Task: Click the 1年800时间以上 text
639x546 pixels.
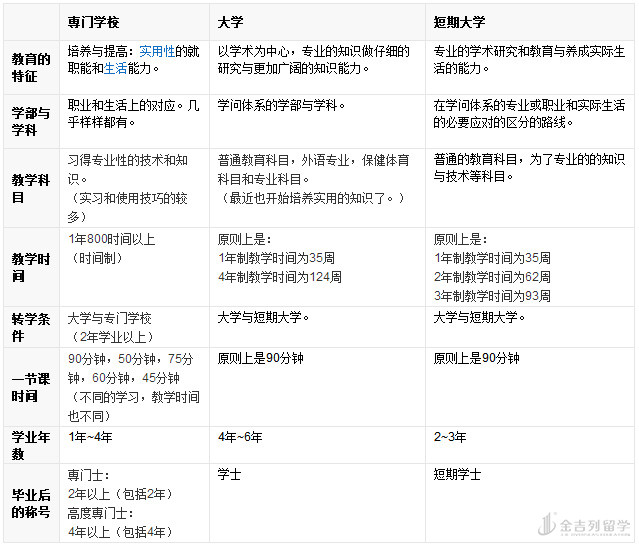Action: 111,240
